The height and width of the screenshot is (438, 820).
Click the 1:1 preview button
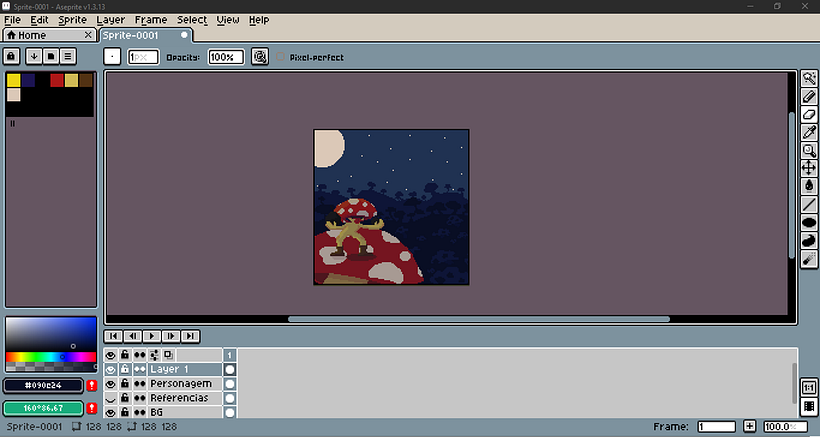coord(809,388)
